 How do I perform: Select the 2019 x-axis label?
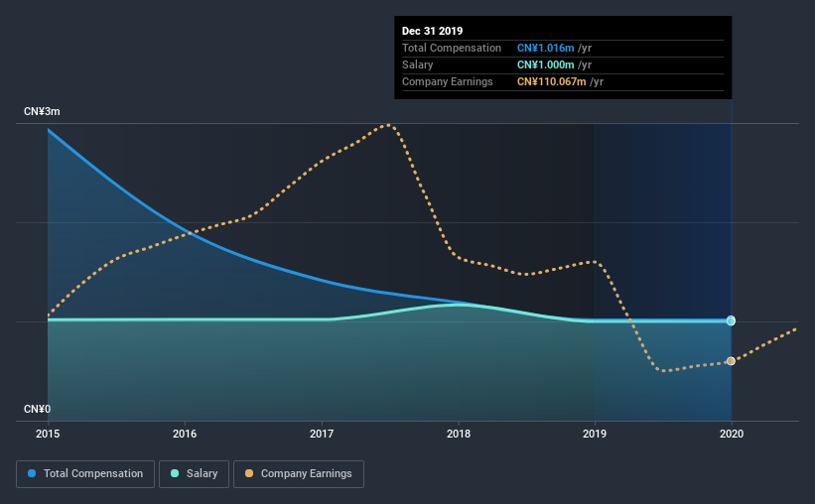click(x=594, y=434)
